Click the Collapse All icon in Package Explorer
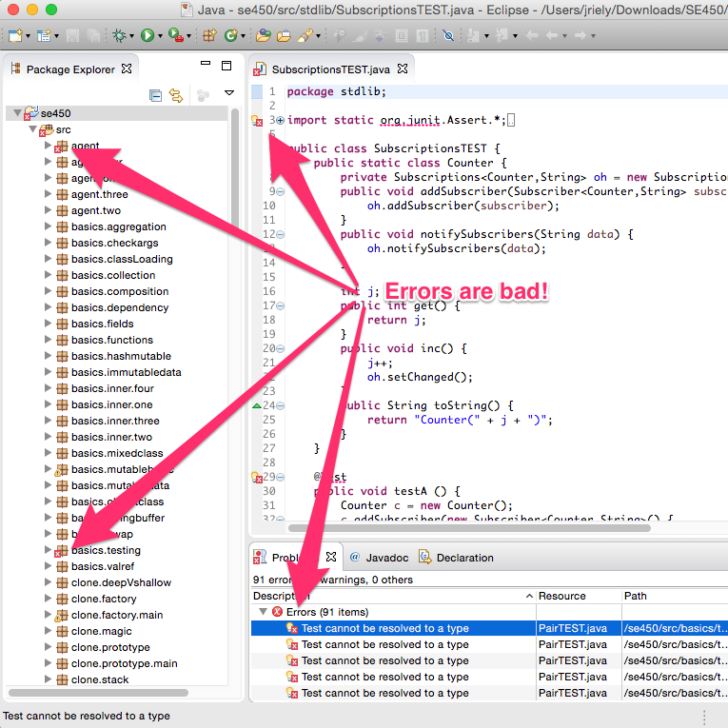Image resolution: width=728 pixels, height=728 pixels. (x=155, y=95)
